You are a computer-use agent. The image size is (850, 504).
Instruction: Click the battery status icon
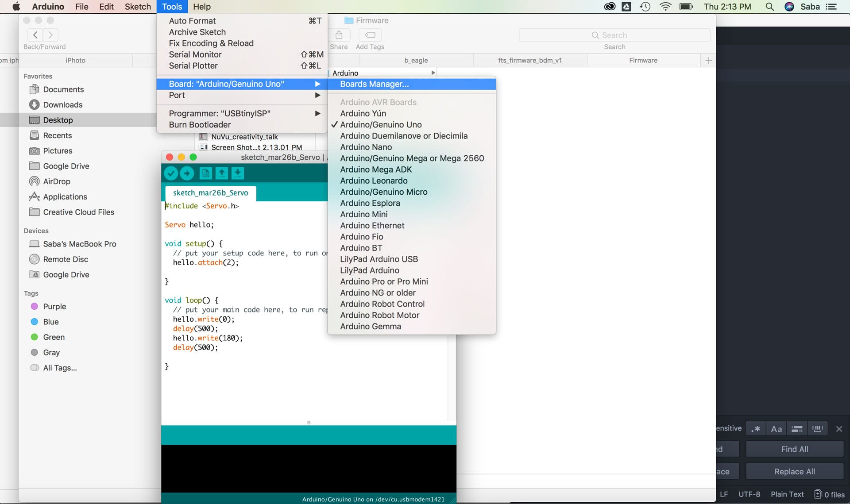tap(686, 7)
